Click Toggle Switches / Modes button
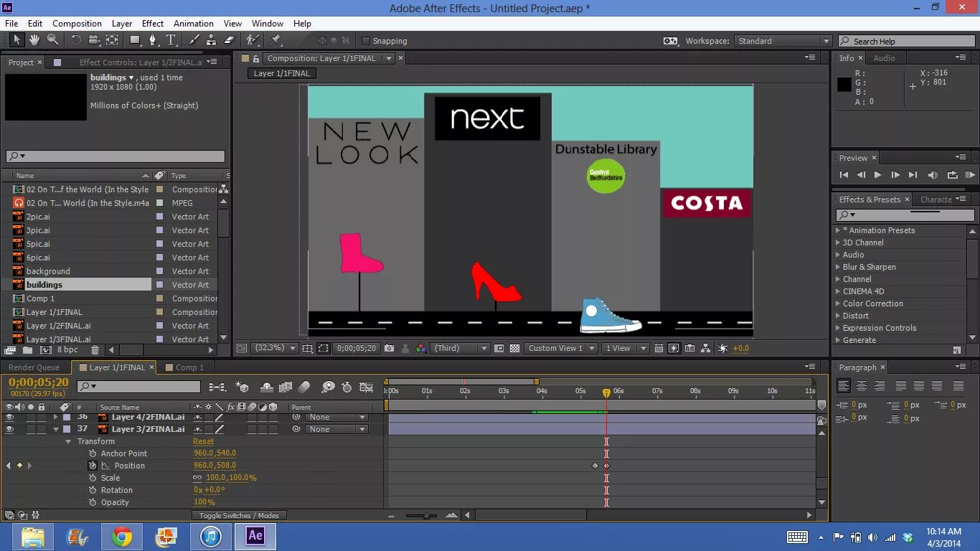 pyautogui.click(x=239, y=515)
